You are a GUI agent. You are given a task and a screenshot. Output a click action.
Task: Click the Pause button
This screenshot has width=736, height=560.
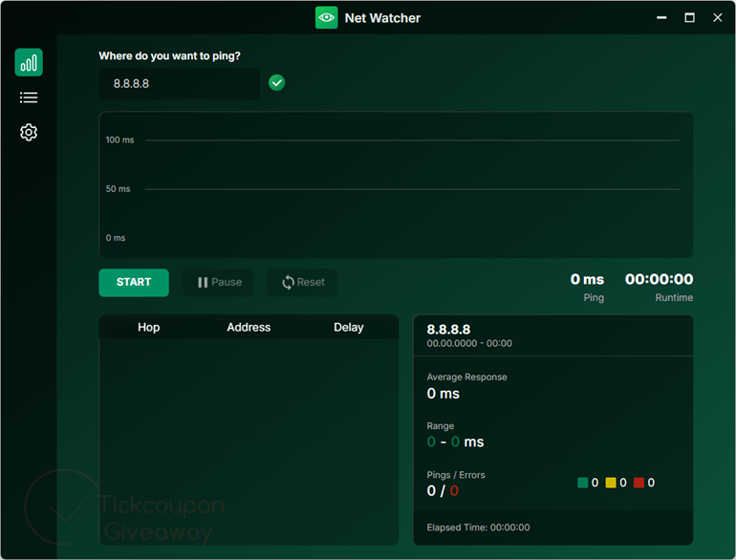click(x=218, y=282)
